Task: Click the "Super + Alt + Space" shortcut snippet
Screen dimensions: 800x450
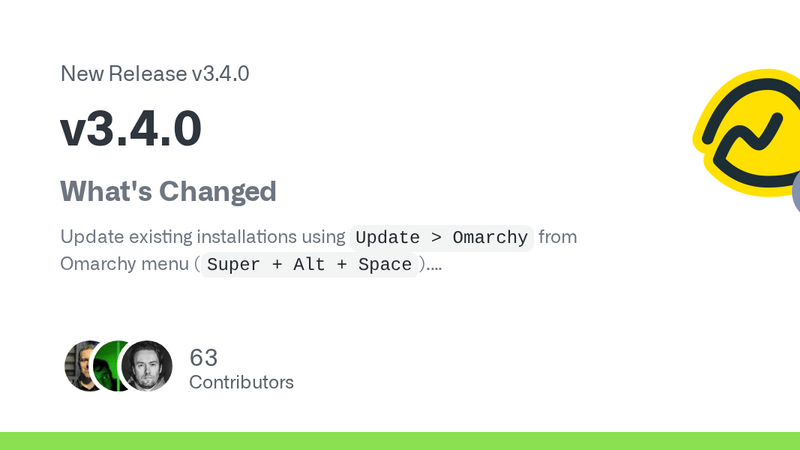Action: (308, 265)
